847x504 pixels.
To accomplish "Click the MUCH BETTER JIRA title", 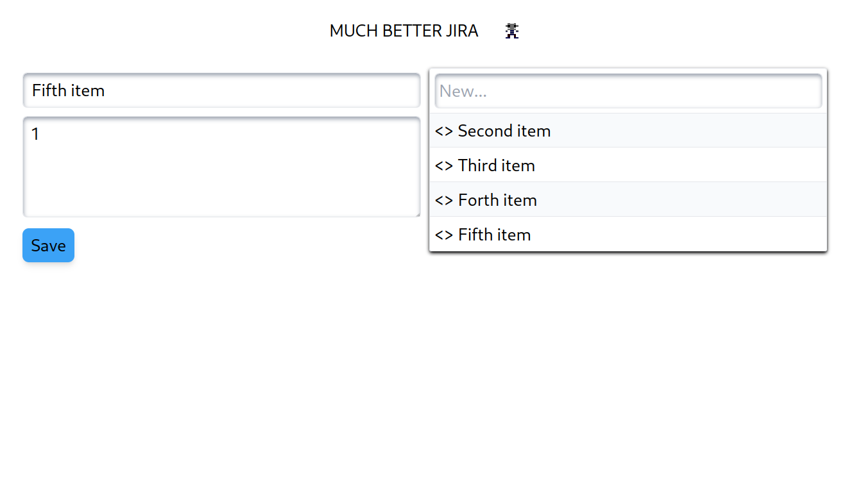I will pos(404,31).
